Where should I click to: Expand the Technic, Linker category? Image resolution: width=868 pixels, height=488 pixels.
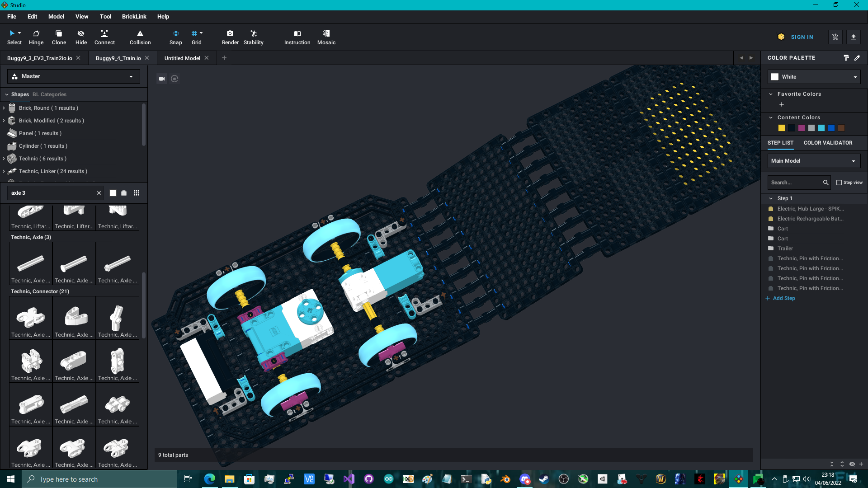click(x=4, y=171)
